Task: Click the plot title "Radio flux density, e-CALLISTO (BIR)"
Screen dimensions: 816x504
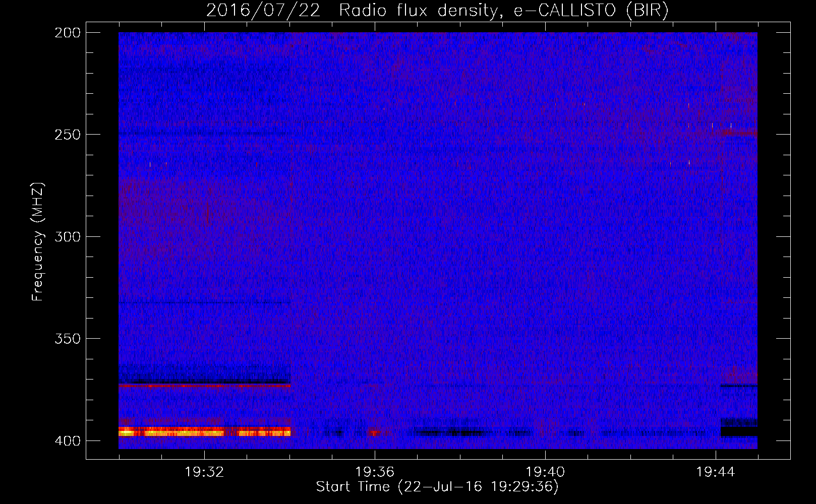Action: click(x=504, y=11)
